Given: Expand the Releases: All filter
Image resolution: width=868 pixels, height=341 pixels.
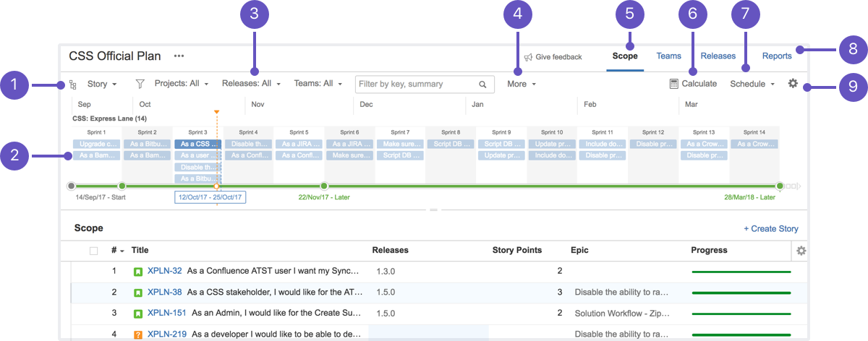Looking at the screenshot, I should [251, 84].
